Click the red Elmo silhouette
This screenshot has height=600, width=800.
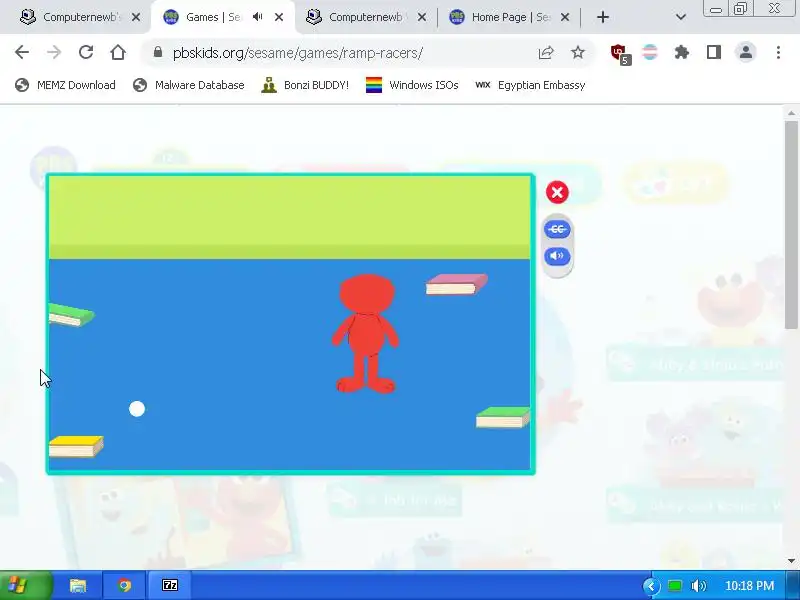click(366, 334)
